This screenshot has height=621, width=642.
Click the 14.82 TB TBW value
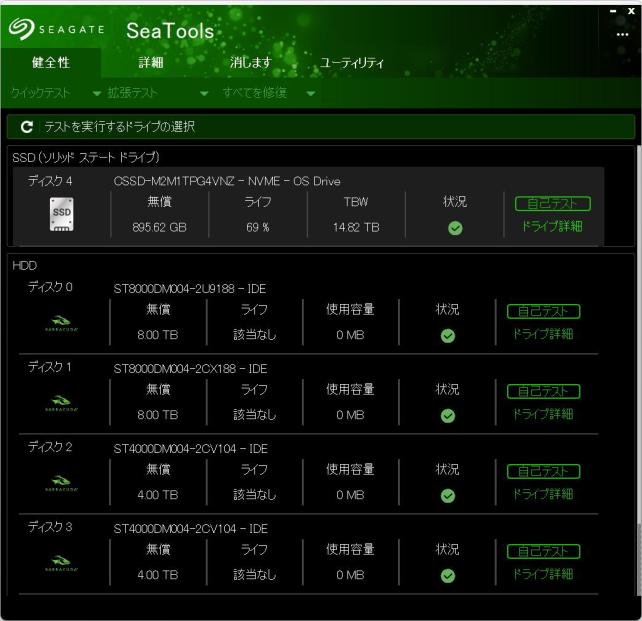(x=356, y=227)
